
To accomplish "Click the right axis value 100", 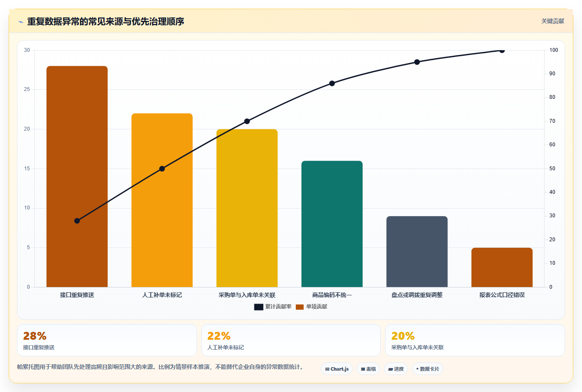I will (x=553, y=50).
